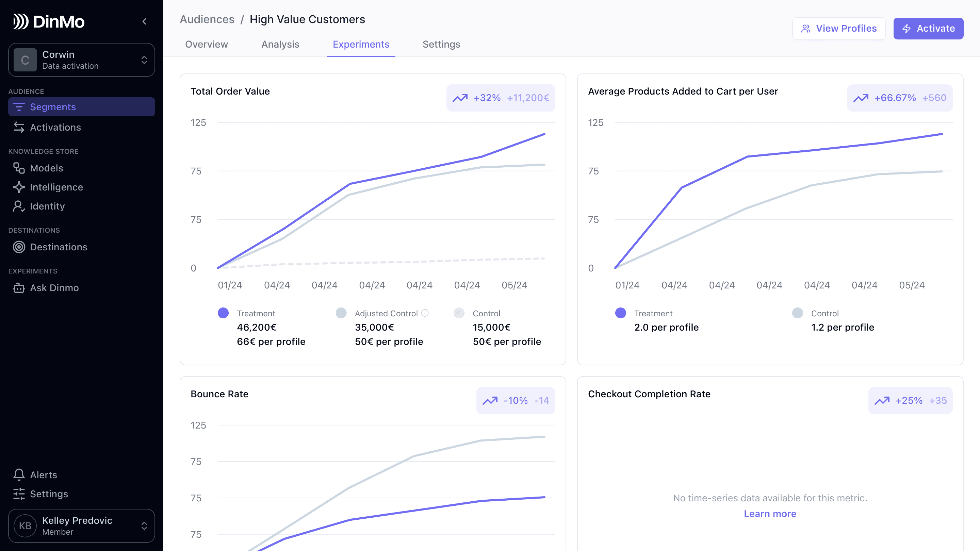
Task: Click the Models icon in sidebar
Action: pyautogui.click(x=19, y=168)
